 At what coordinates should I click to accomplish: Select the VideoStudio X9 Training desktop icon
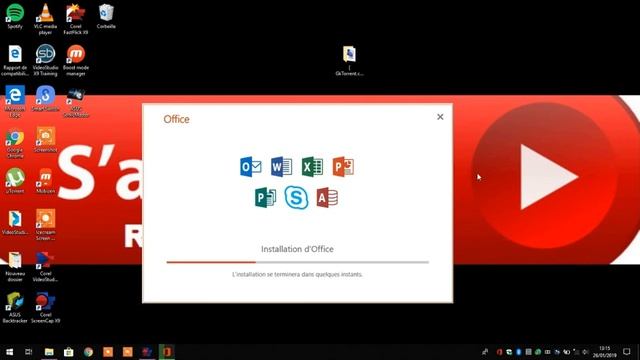[x=45, y=60]
